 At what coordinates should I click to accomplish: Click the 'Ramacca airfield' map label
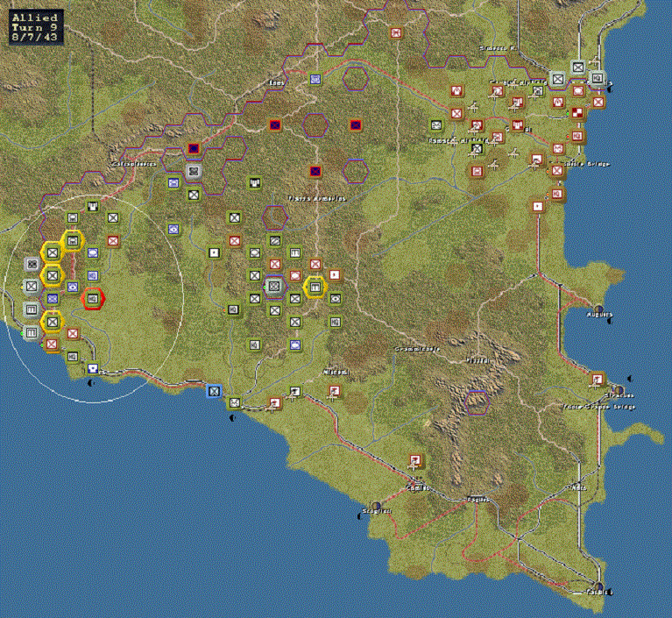click(x=457, y=140)
